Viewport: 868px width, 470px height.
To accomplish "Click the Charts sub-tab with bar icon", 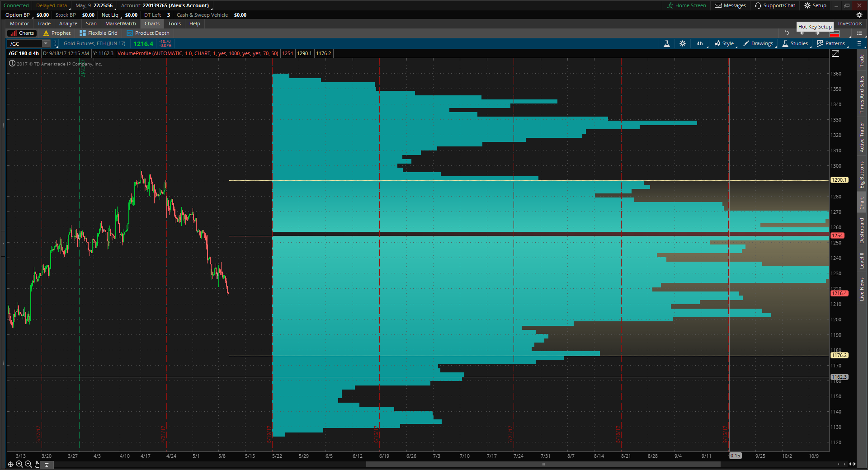I will click(22, 33).
